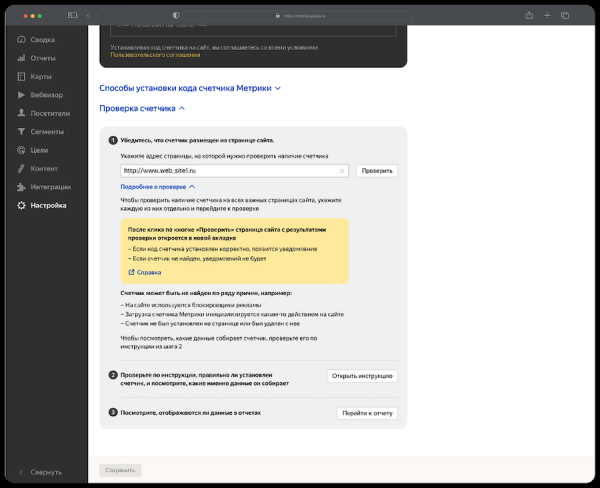The height and width of the screenshot is (488, 600).
Task: Click the Проверить button
Action: (x=377, y=171)
